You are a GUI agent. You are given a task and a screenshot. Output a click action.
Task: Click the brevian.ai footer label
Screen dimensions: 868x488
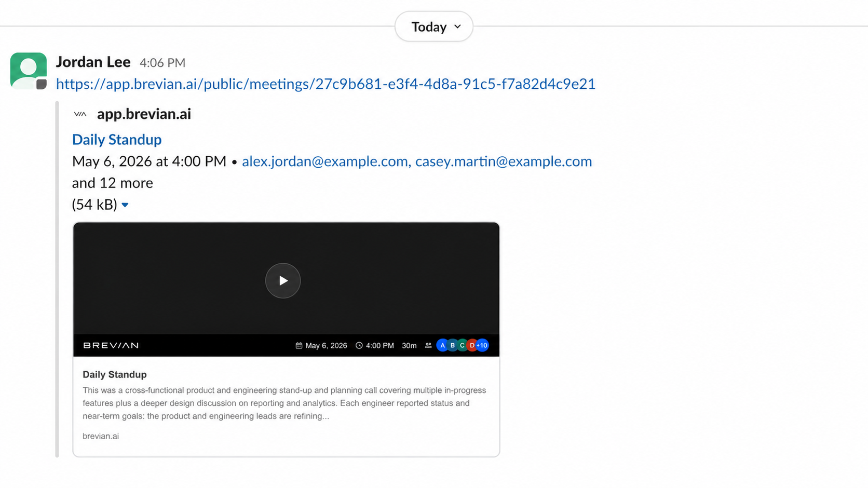[x=101, y=437]
